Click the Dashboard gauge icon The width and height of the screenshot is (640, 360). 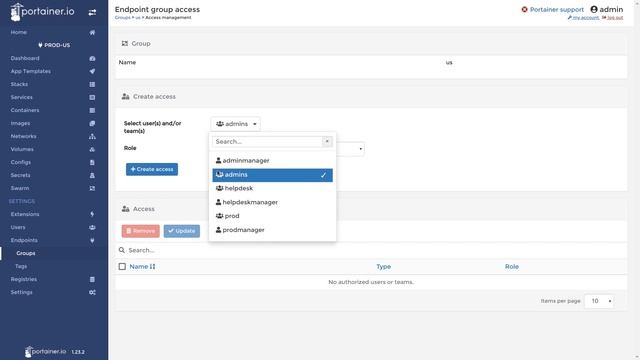92,58
